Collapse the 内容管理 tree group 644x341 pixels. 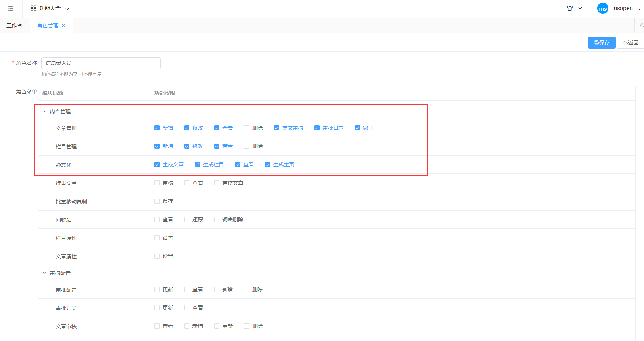tap(44, 111)
